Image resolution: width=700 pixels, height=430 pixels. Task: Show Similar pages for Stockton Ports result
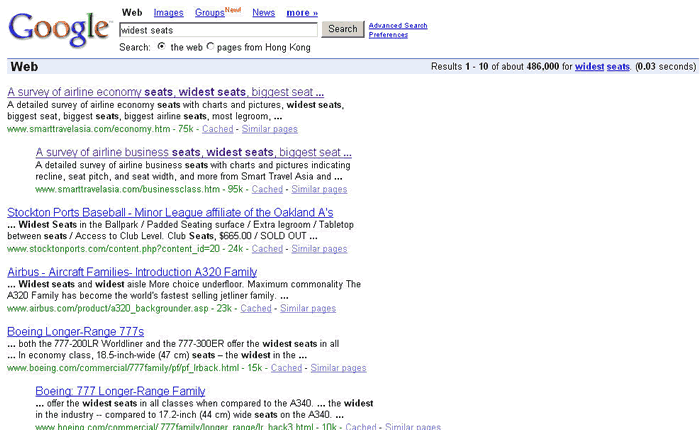point(319,249)
